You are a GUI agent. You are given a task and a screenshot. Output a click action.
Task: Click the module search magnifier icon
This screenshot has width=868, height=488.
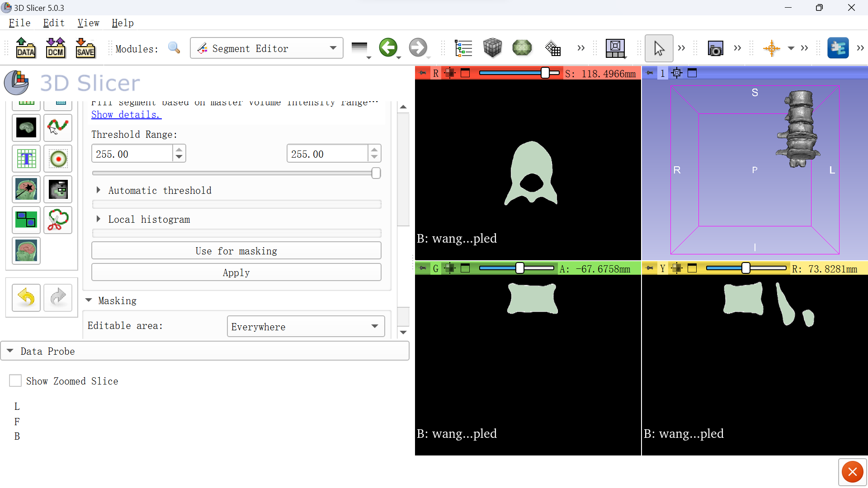point(174,48)
